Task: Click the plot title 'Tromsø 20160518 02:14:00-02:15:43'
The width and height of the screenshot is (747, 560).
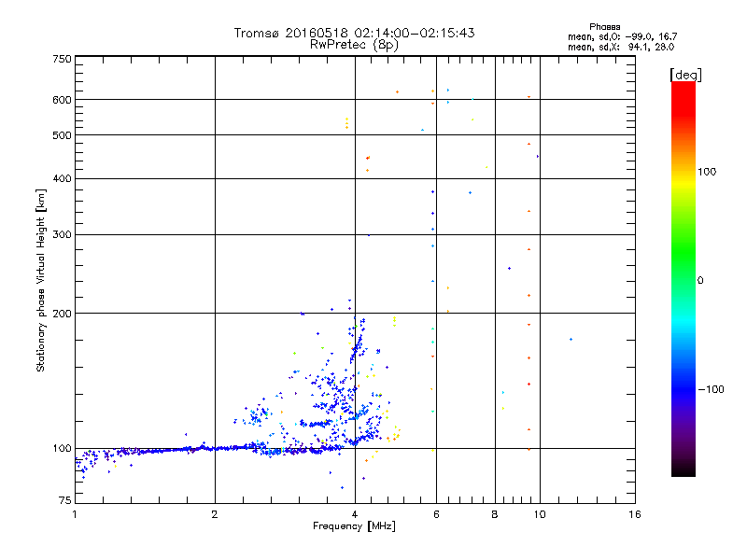Action: click(x=355, y=33)
